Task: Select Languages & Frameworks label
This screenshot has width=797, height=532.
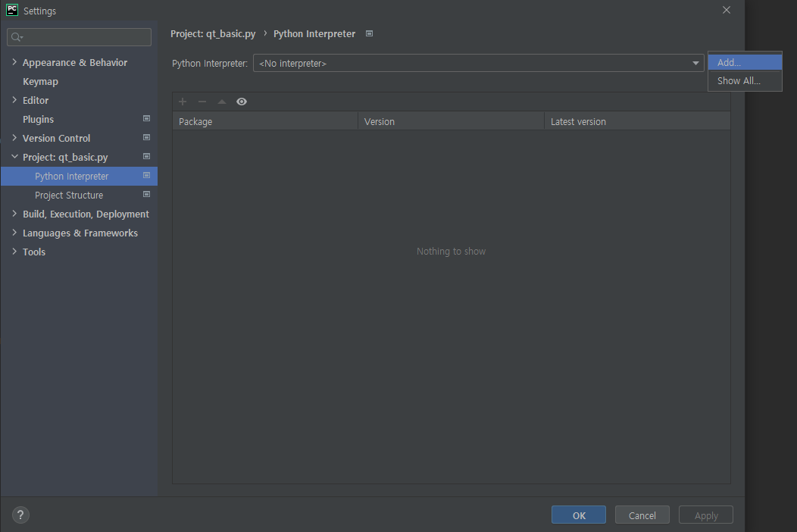Action: coord(80,233)
